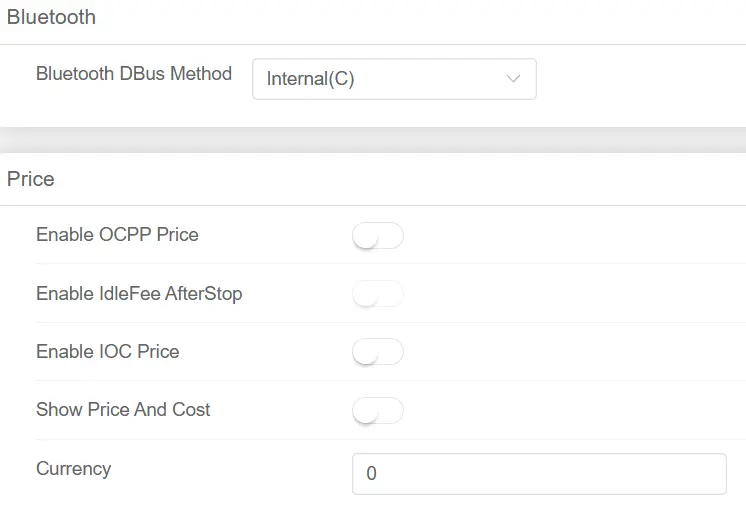The image size is (746, 505).
Task: Switch on Show Price And Cost
Action: 378,410
